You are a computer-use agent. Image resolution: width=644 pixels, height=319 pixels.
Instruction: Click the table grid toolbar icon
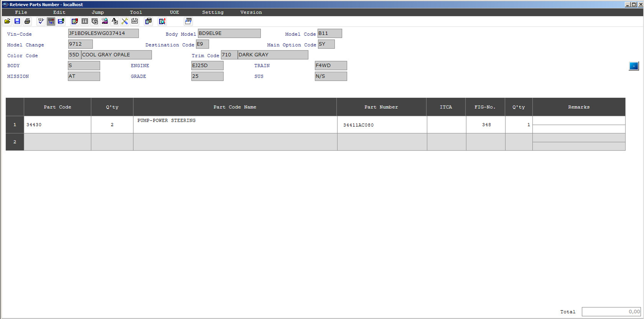pos(85,21)
